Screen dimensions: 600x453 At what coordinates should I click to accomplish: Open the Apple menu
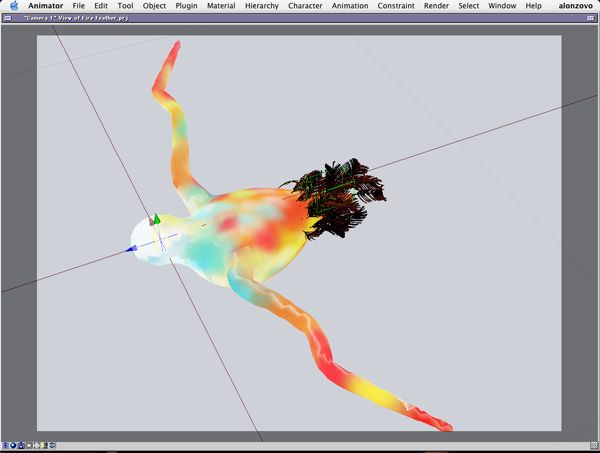point(14,6)
